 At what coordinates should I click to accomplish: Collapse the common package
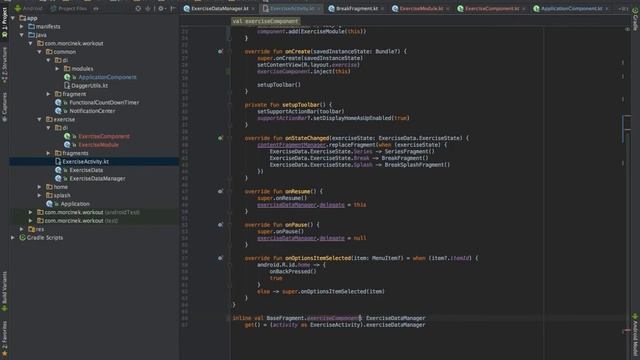[40, 52]
